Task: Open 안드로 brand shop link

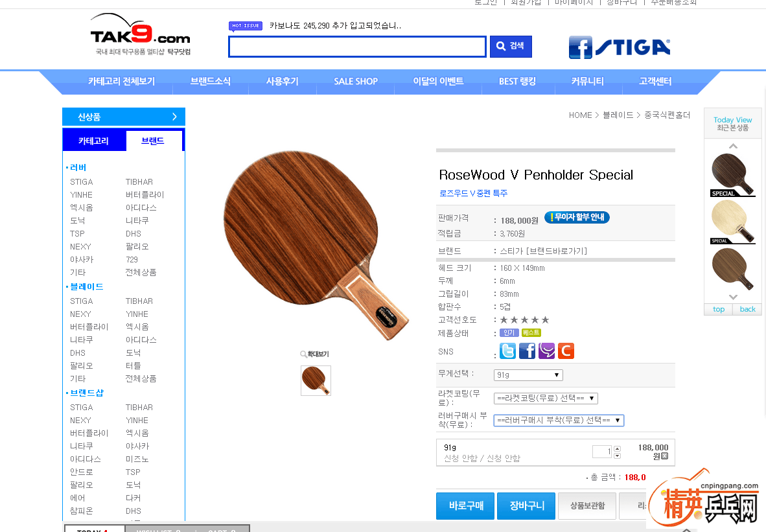Action: coord(81,472)
